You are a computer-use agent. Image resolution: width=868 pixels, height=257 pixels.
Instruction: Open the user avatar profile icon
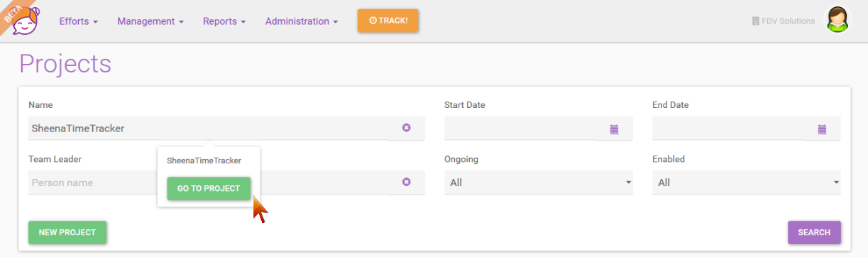coord(837,20)
